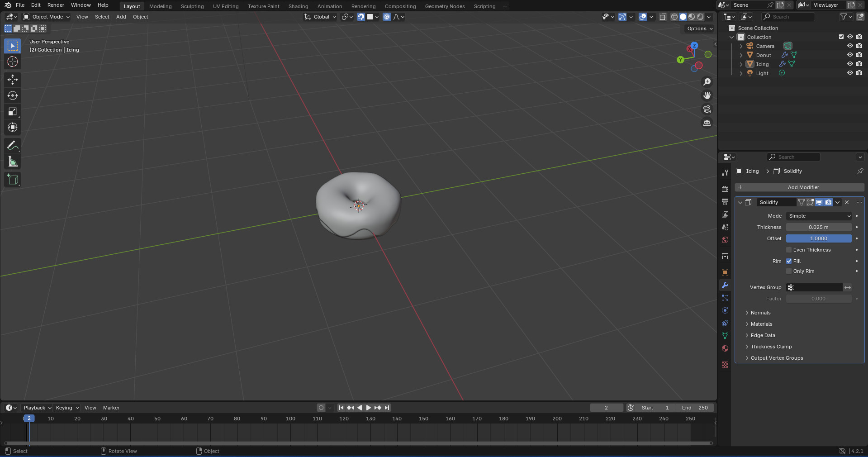Screen dimensions: 868x457
Task: Open the Object Mode dropdown
Action: [x=46, y=17]
